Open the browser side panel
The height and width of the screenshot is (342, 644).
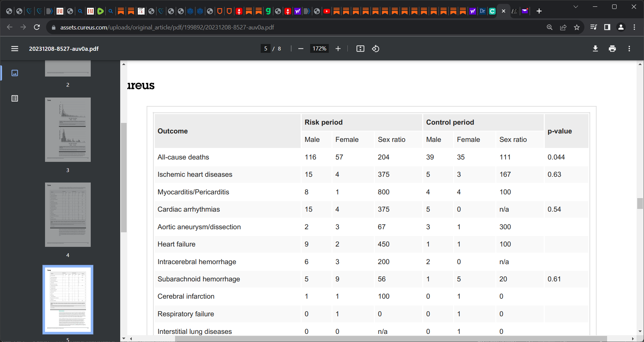(x=607, y=27)
